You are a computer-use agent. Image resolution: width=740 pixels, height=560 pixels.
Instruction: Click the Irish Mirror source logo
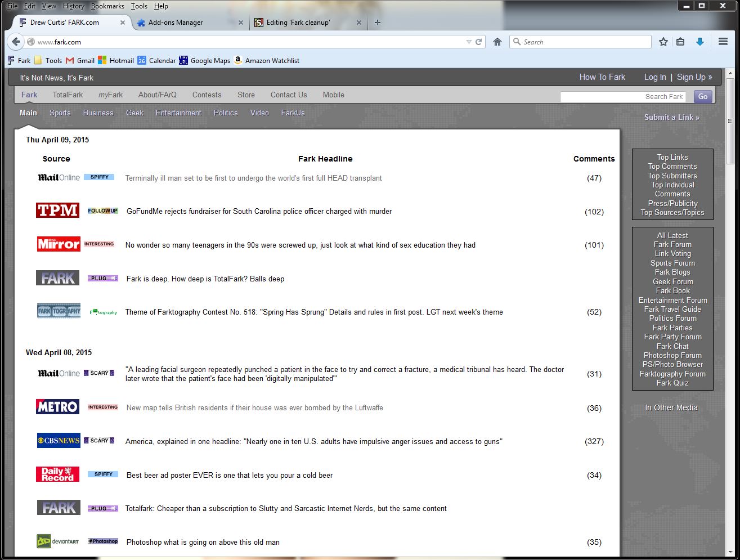[58, 244]
